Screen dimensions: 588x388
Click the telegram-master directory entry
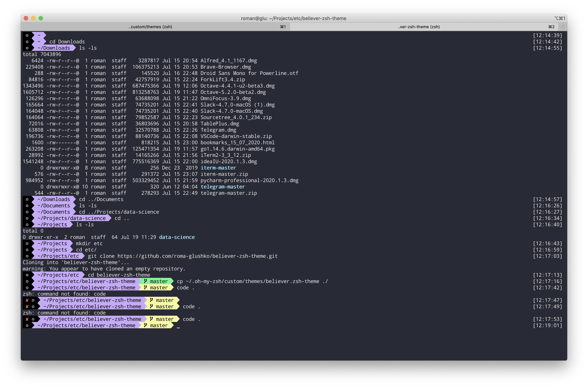pos(223,187)
